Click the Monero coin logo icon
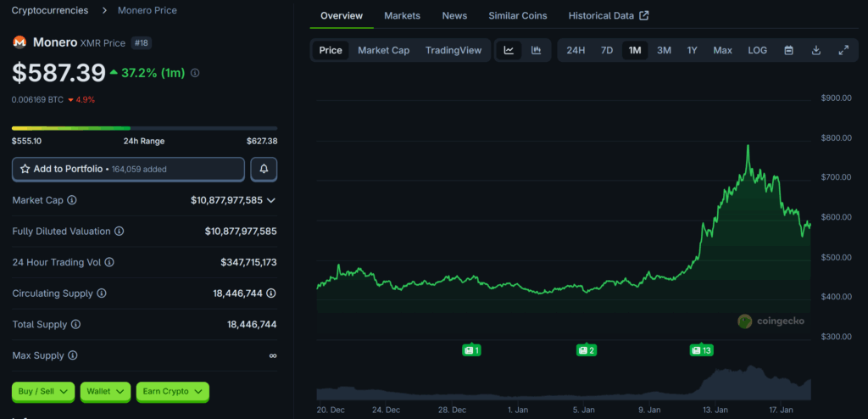This screenshot has height=419, width=868. pyautogui.click(x=19, y=42)
